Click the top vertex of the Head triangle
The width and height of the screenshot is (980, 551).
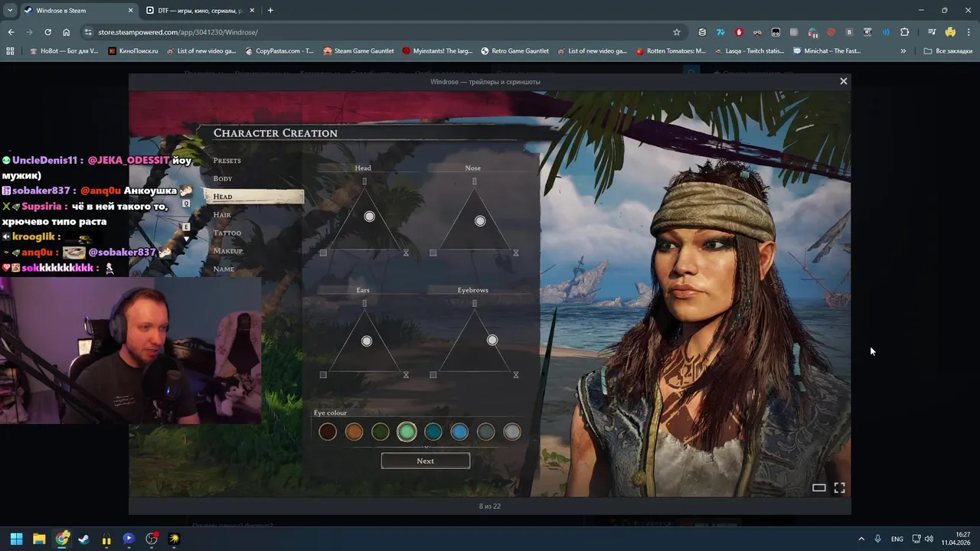pyautogui.click(x=364, y=181)
